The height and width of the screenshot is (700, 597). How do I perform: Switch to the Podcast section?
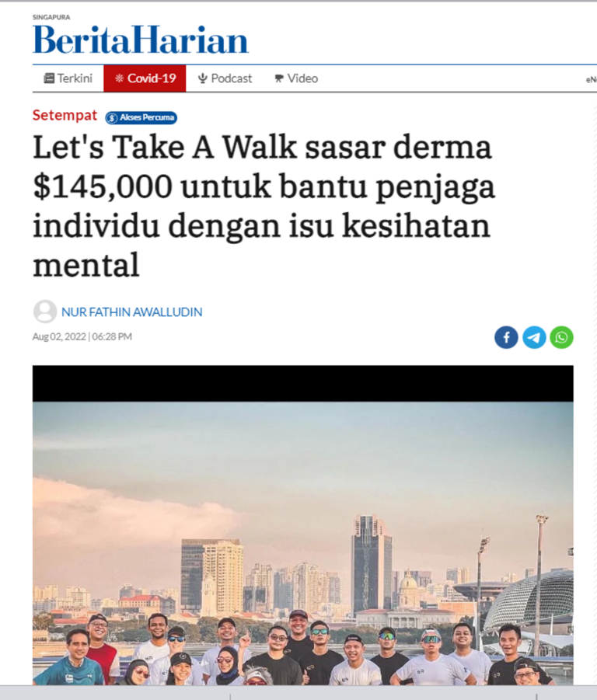[x=225, y=78]
